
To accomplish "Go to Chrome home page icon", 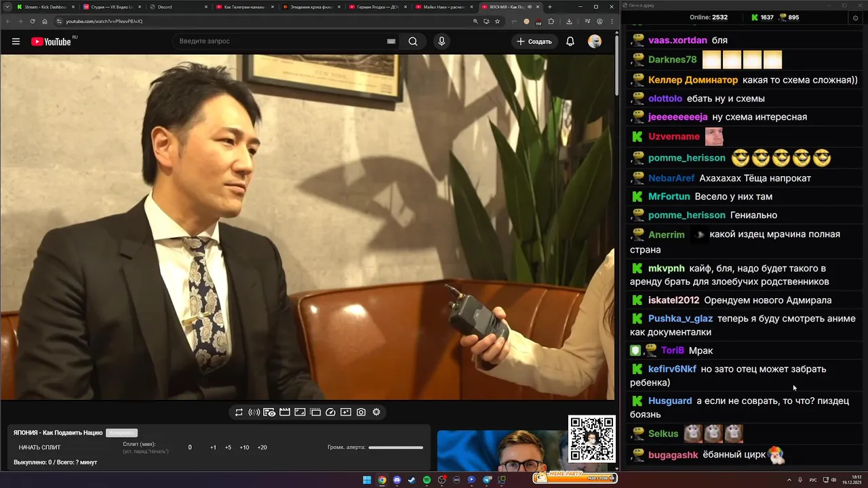I will 45,21.
